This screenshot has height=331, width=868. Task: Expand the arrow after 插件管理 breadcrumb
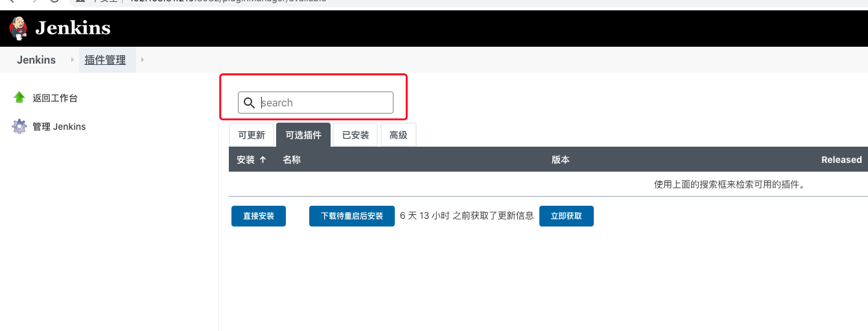click(x=143, y=60)
